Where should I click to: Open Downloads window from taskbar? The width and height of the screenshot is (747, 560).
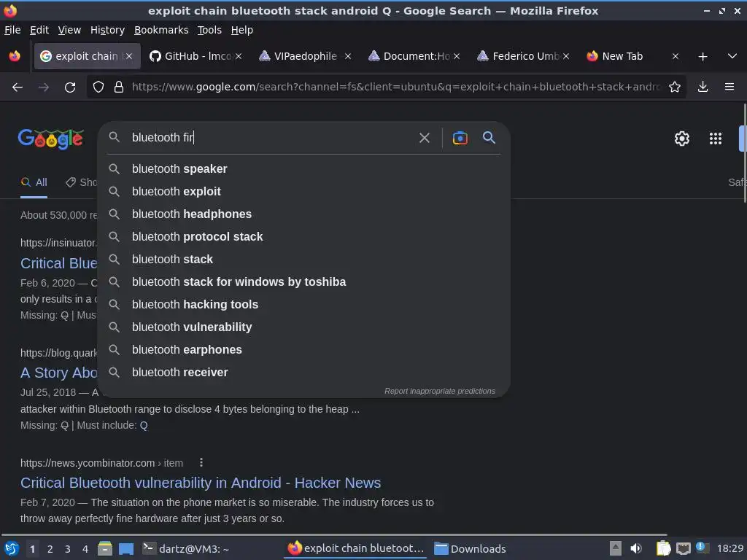471,549
